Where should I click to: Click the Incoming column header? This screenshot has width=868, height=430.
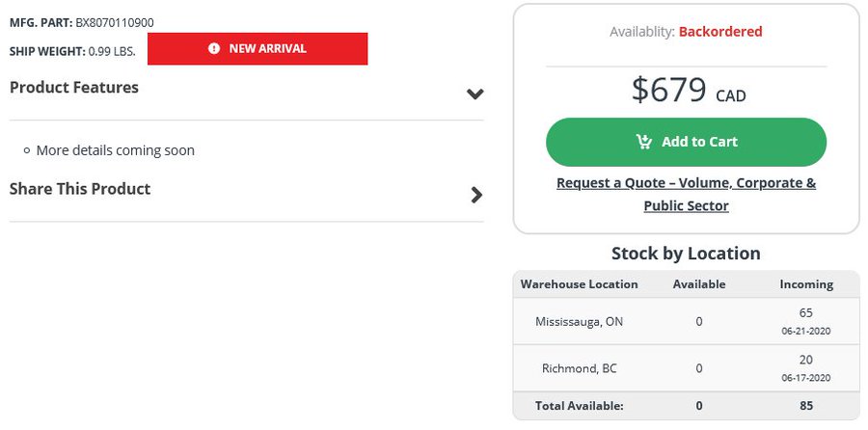point(806,284)
